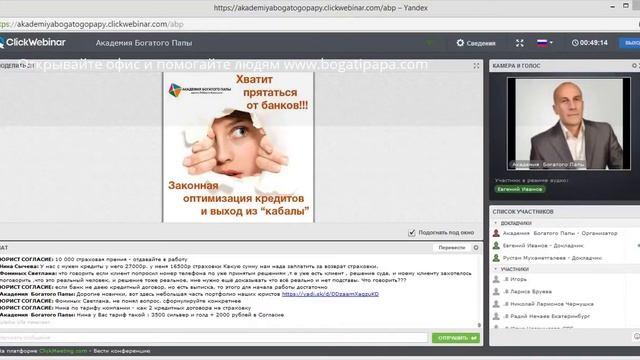Click the Евгений Иванов green audio badge

pyautogui.click(x=520, y=189)
